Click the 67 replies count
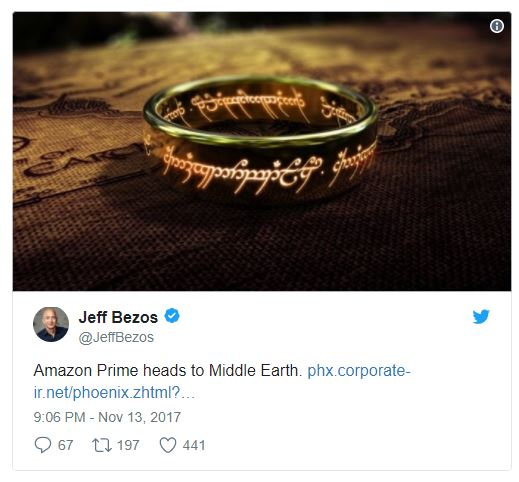Screen dimensions: 519x482 click(65, 445)
